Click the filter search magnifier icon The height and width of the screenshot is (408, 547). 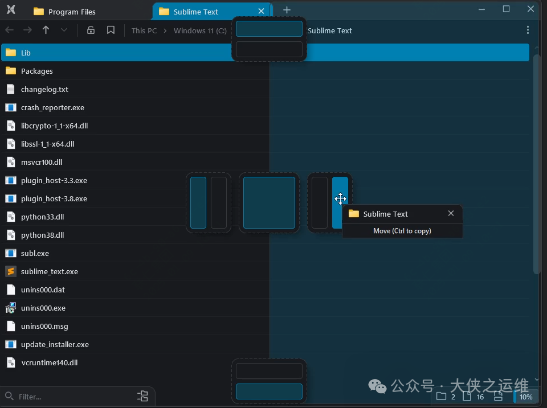[x=9, y=396]
